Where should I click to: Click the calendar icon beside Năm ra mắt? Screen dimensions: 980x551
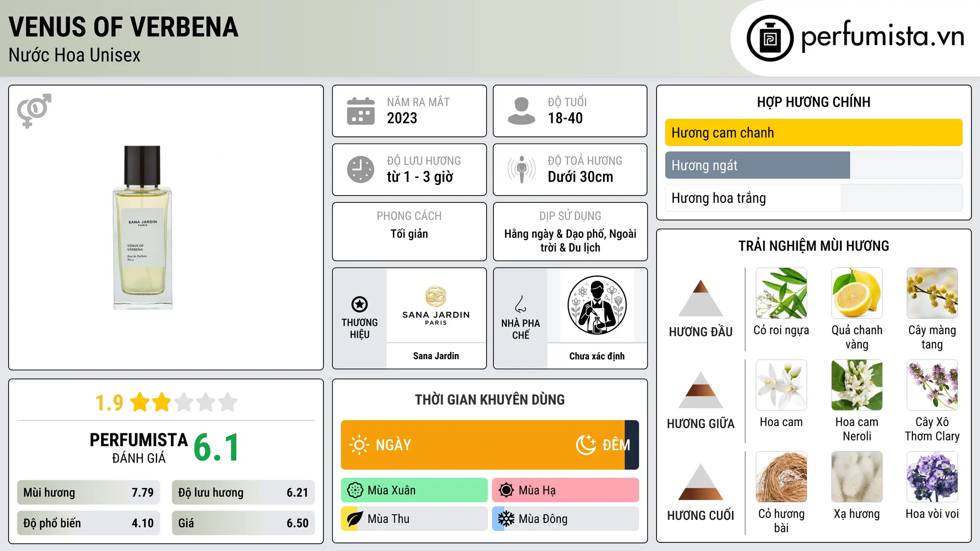pyautogui.click(x=361, y=111)
